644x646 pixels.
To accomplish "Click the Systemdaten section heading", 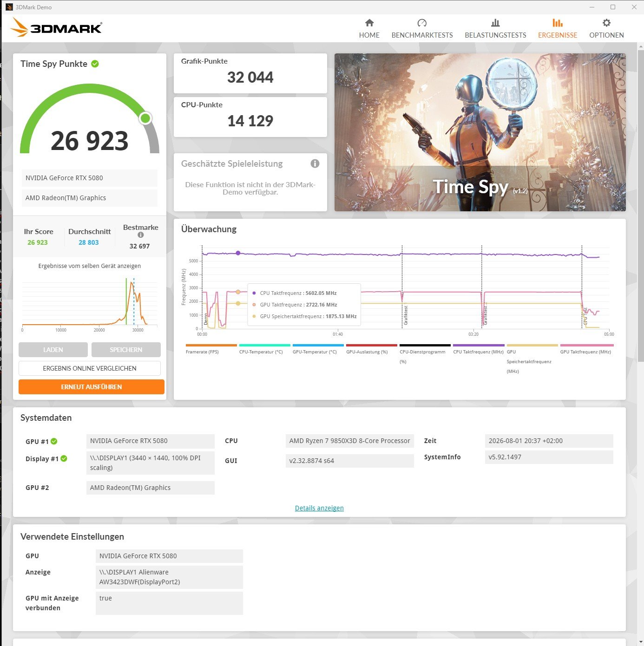I will pos(46,418).
